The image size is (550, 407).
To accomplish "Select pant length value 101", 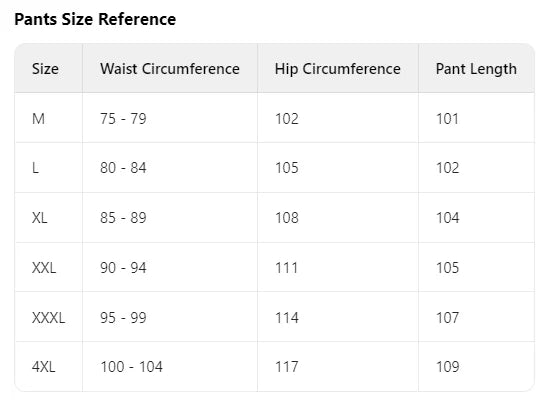I will (x=447, y=119).
